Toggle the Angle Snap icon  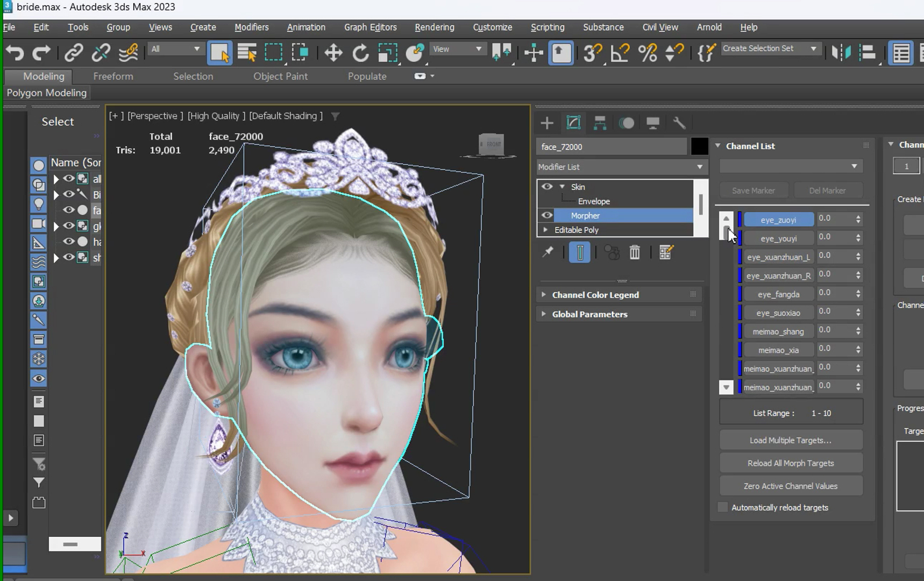click(620, 53)
